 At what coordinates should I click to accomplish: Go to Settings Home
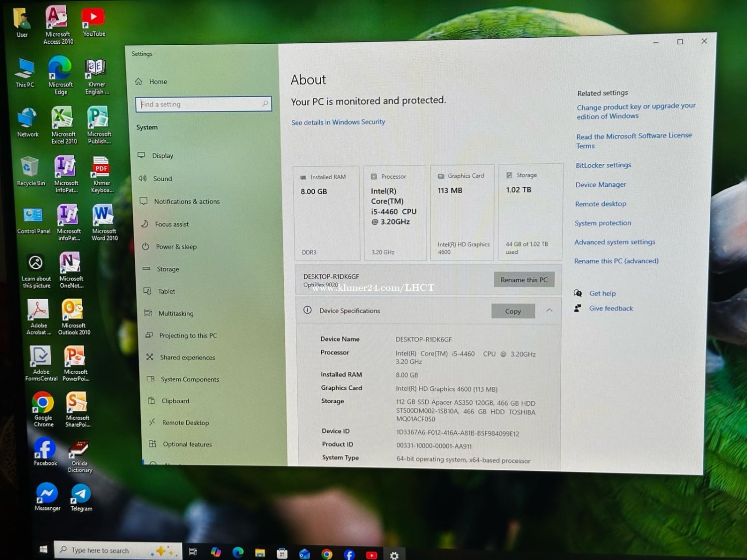pyautogui.click(x=158, y=82)
